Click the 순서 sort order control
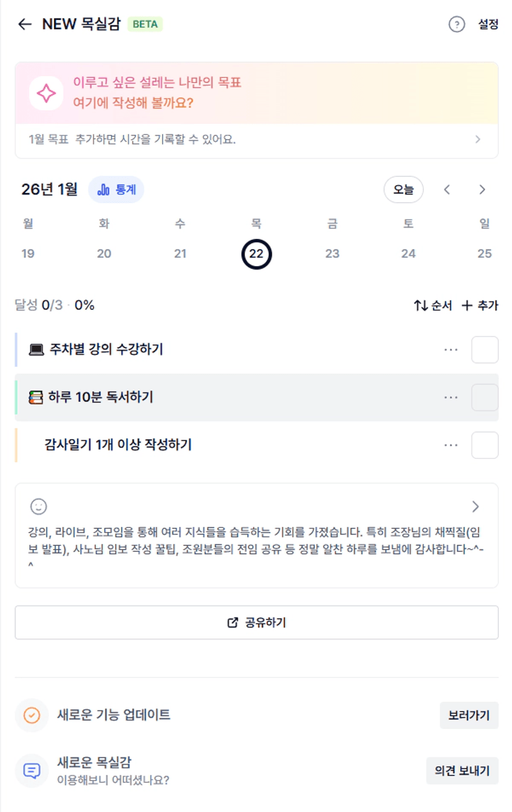The image size is (512, 812). pyautogui.click(x=433, y=305)
